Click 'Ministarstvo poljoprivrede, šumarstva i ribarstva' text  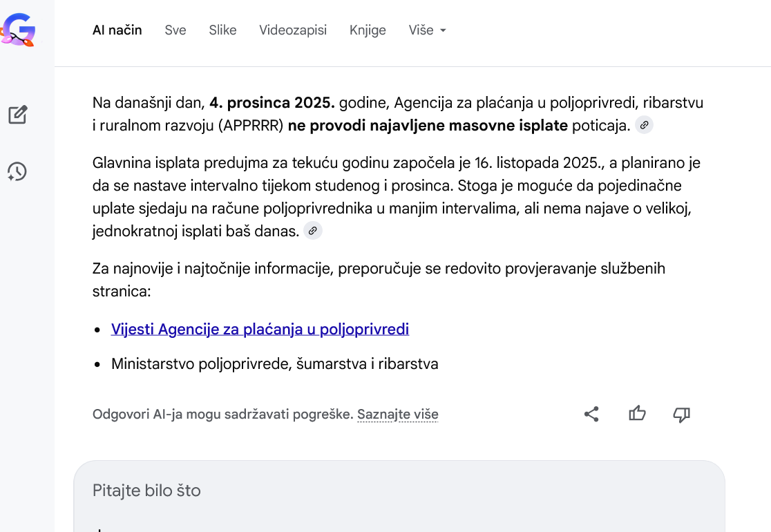pyautogui.click(x=275, y=364)
